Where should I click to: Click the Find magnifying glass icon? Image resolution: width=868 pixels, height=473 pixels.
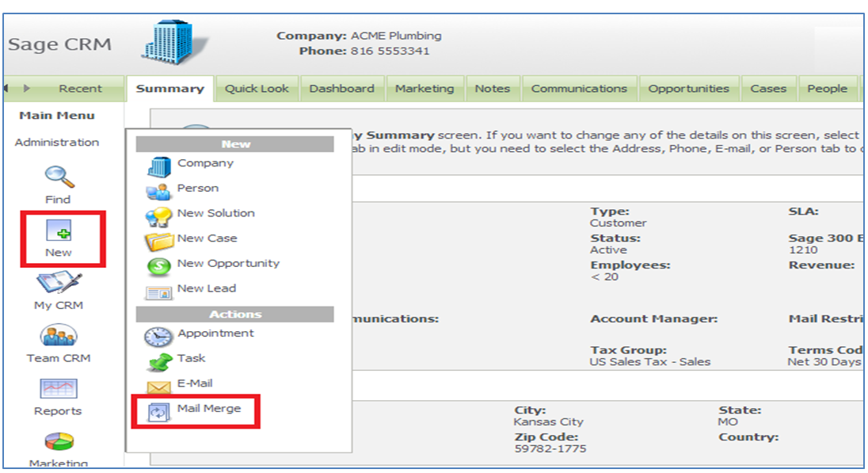tap(59, 177)
